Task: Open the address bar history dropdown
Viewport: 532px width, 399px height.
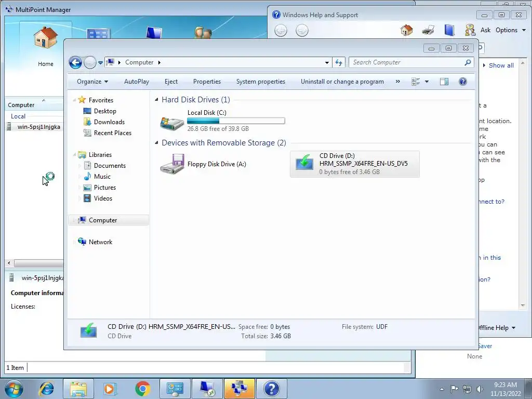Action: (x=327, y=62)
